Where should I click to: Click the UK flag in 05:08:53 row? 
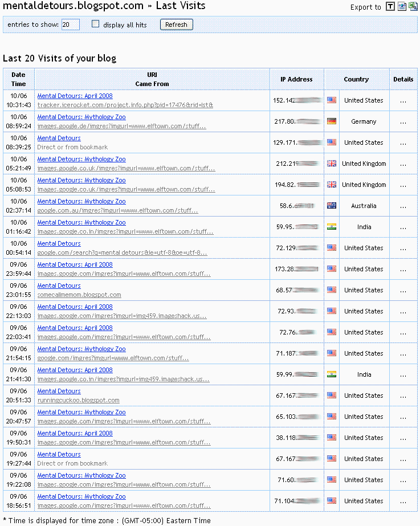point(332,185)
